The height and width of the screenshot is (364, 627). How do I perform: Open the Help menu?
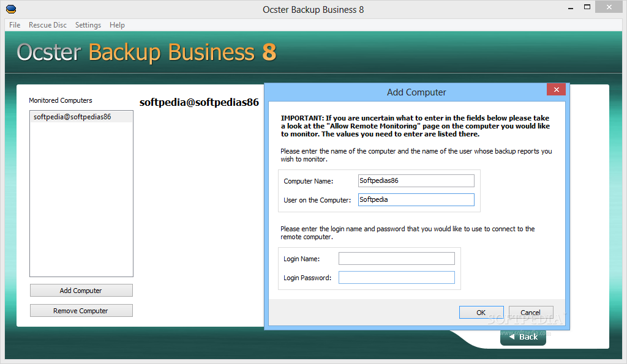[x=117, y=24]
